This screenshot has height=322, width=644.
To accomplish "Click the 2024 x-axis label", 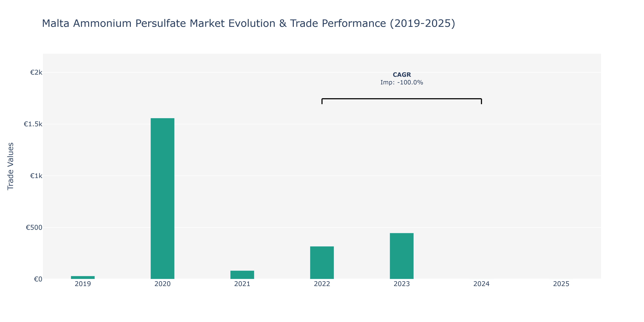I will pyautogui.click(x=482, y=284).
